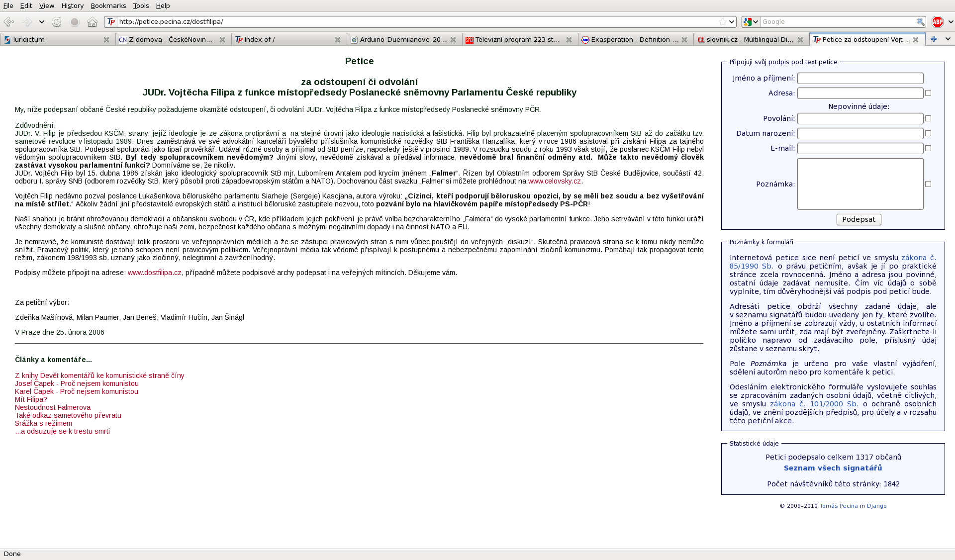Click the Jméno a příjmení input field
Screen dimensions: 955x560
[860, 78]
